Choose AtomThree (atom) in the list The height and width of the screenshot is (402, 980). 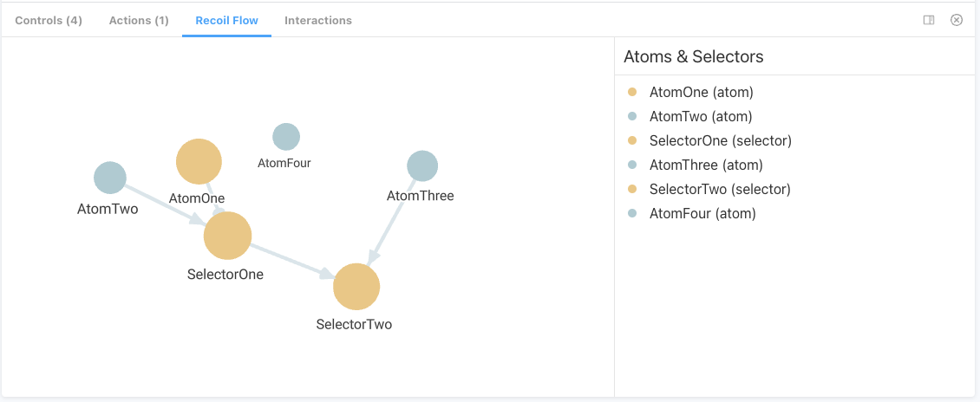(706, 165)
